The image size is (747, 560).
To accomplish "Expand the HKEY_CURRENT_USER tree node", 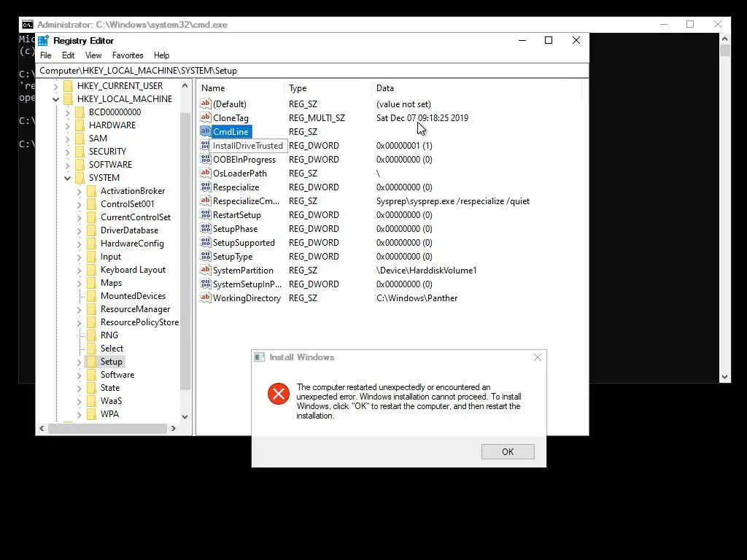I will pos(55,86).
